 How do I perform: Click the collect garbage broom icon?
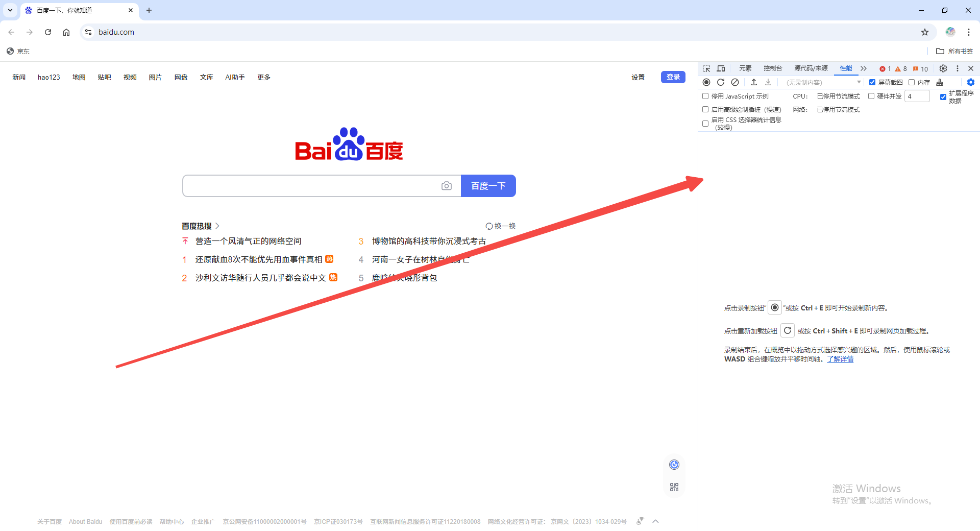(940, 82)
